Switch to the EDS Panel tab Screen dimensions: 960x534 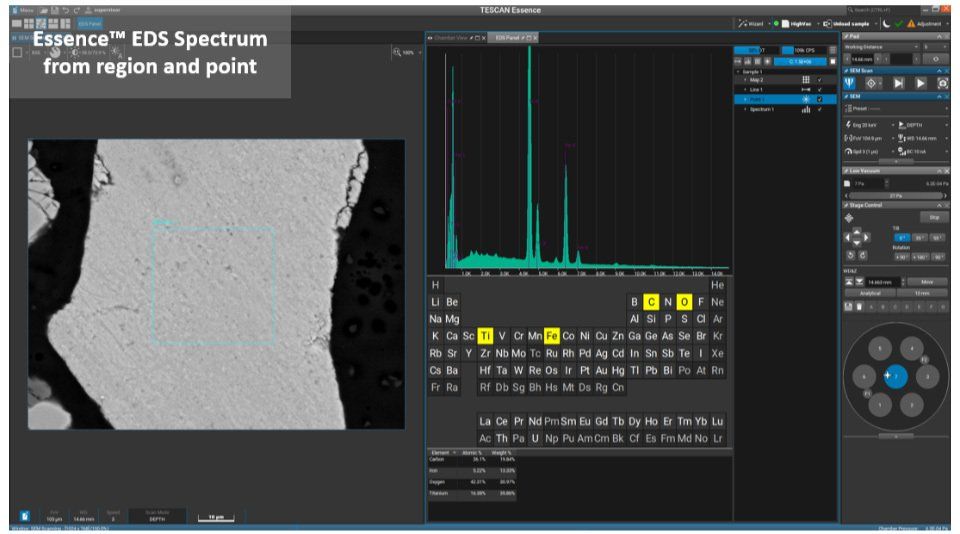click(x=512, y=38)
